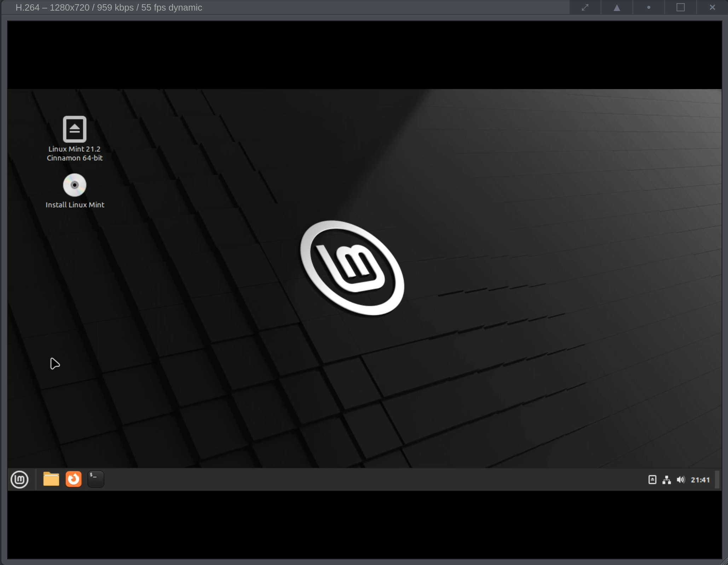Open Firefox from the panel

point(74,479)
